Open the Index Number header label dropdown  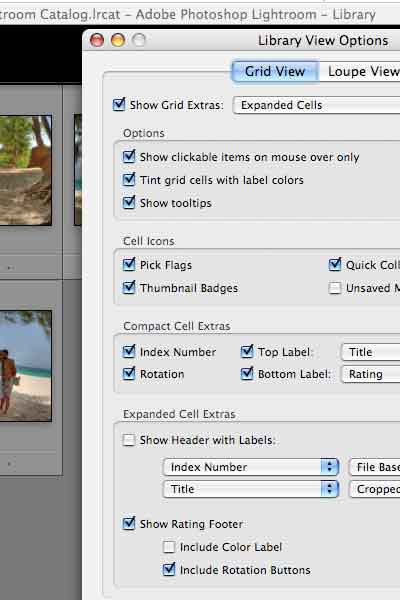pyautogui.click(x=251, y=467)
